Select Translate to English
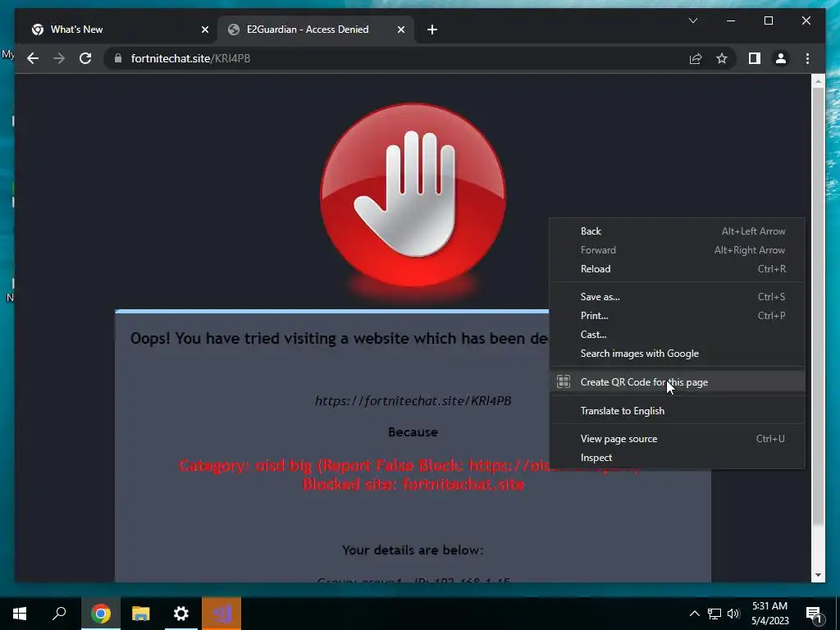The height and width of the screenshot is (630, 840). 678,411
